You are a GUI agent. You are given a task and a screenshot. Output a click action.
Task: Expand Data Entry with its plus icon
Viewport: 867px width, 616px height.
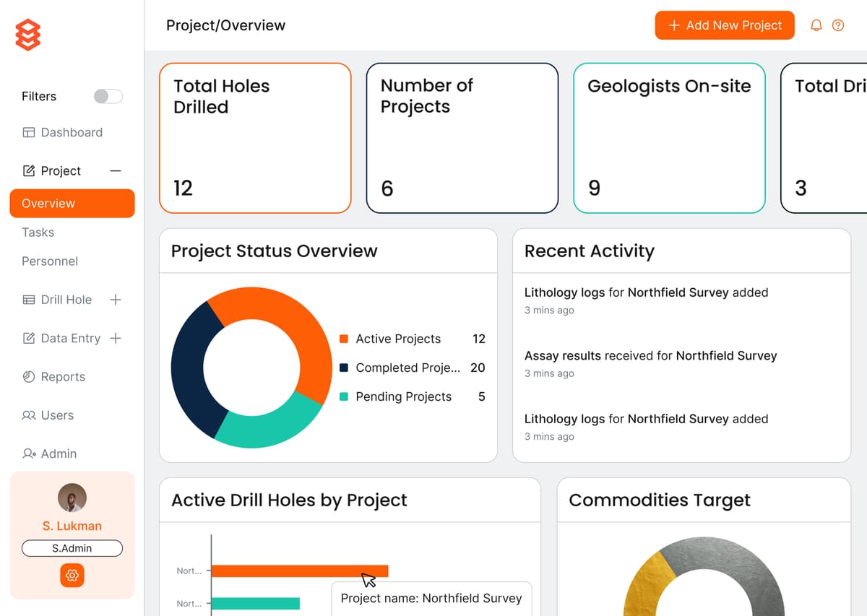[116, 338]
